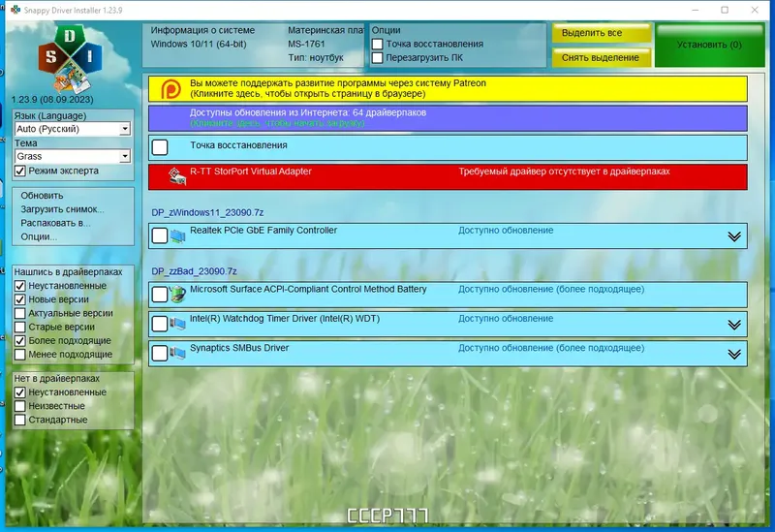
Task: Select the Intel(R) Watchdog Timer Driver checkbox
Action: [x=160, y=324]
